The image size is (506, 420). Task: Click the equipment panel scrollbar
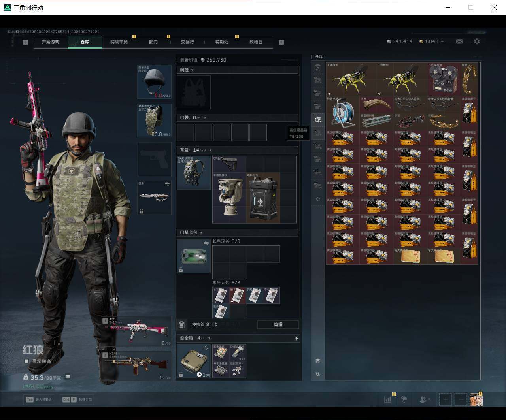point(300,148)
